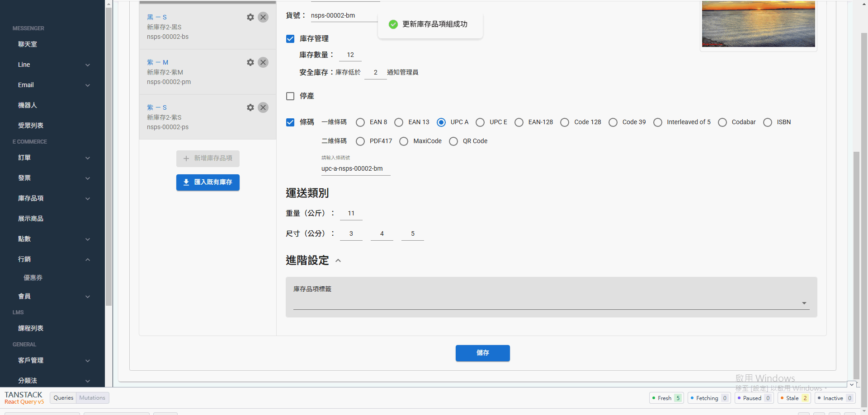
Task: Select the EAN 8 barcode option
Action: coord(360,122)
